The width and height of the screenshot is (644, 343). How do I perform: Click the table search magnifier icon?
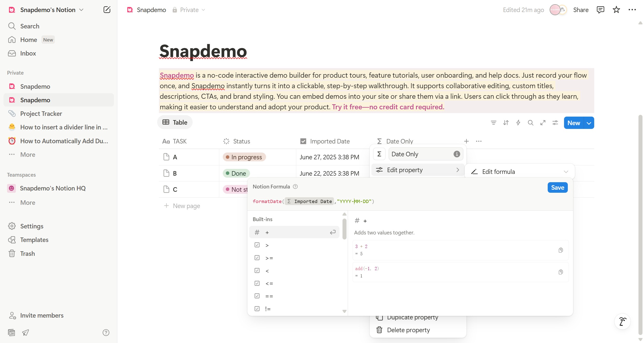530,123
